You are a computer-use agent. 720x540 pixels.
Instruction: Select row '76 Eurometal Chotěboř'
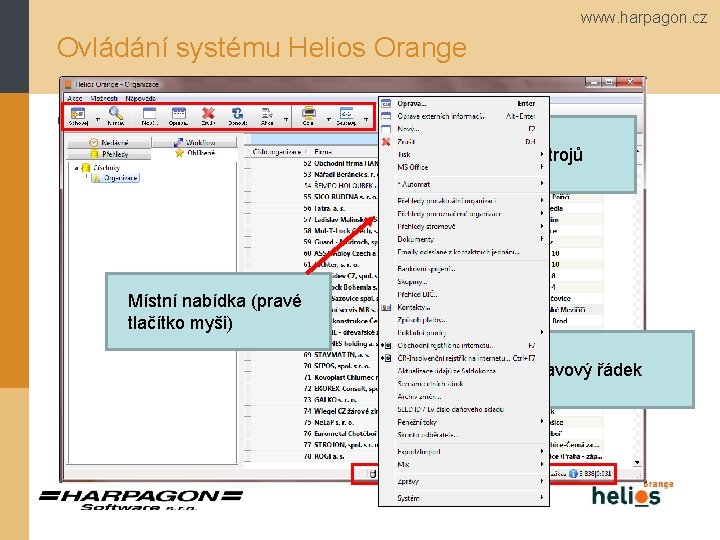(315, 433)
